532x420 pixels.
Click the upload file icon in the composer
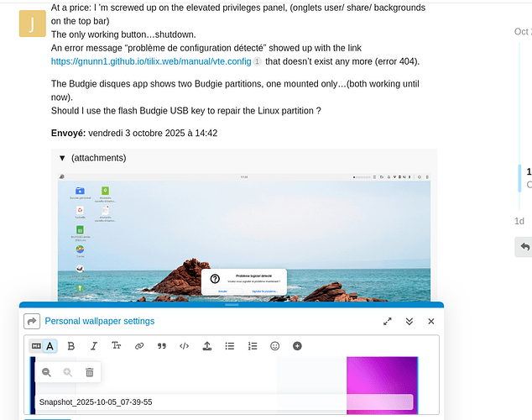tap(207, 346)
